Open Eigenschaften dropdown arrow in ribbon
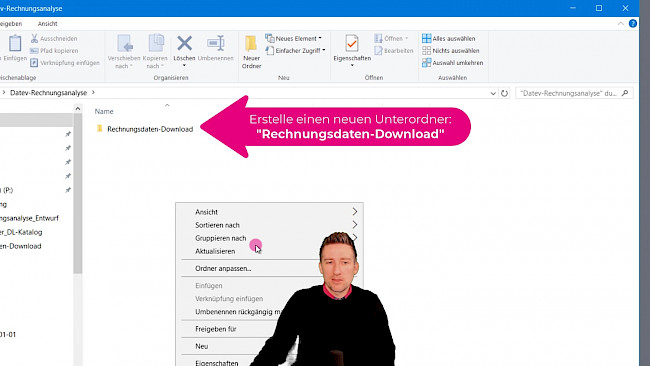 tap(352, 65)
